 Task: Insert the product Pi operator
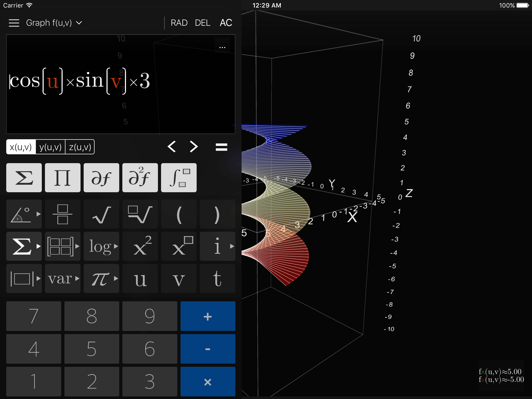pyautogui.click(x=63, y=178)
